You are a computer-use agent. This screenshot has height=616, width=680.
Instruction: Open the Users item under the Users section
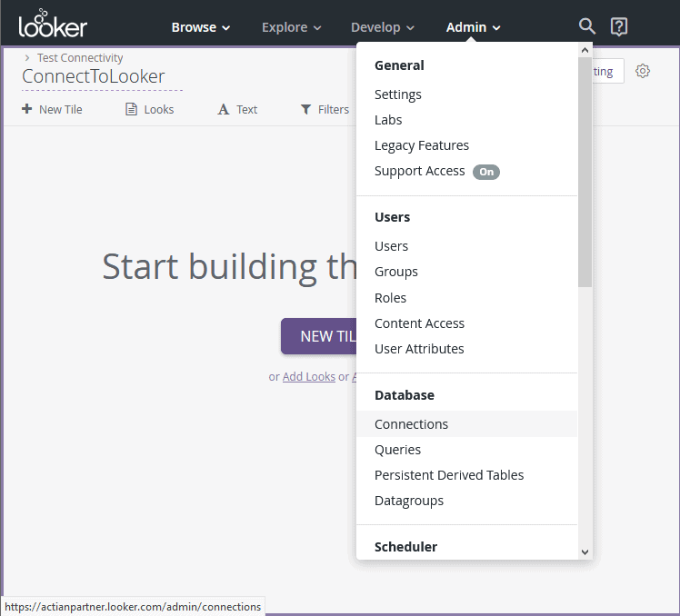pyautogui.click(x=466, y=246)
